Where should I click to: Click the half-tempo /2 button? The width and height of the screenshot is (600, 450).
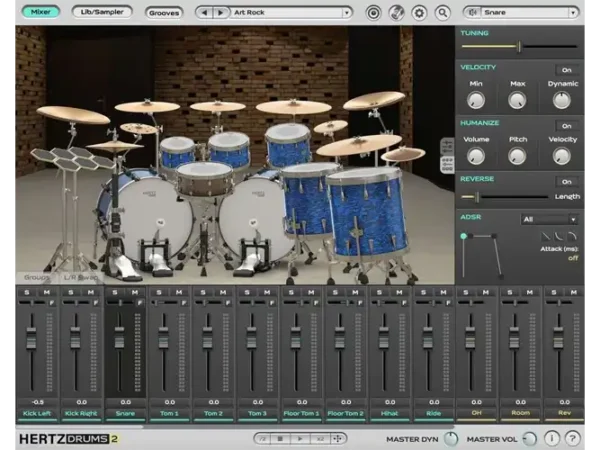(x=263, y=439)
